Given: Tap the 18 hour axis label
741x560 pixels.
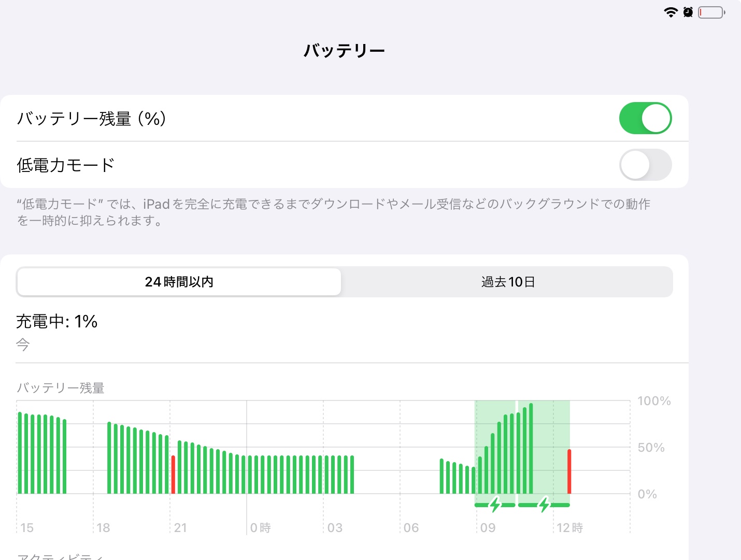Looking at the screenshot, I should pyautogui.click(x=104, y=528).
